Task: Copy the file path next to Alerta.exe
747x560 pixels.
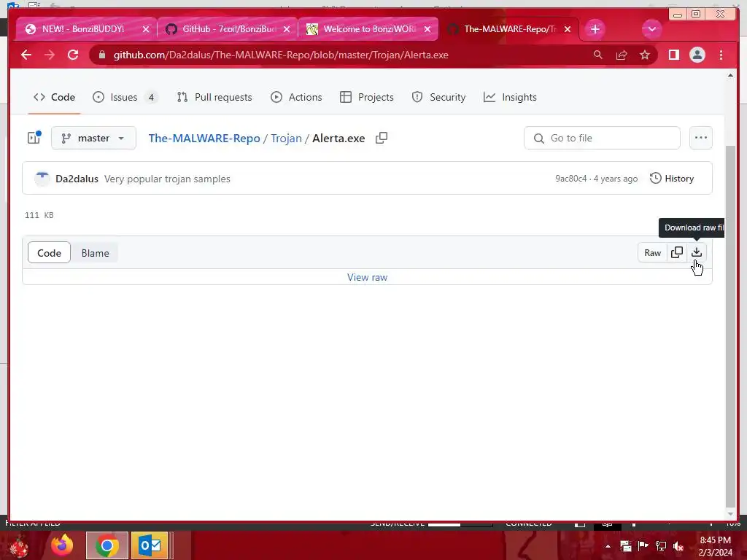Action: 381,138
